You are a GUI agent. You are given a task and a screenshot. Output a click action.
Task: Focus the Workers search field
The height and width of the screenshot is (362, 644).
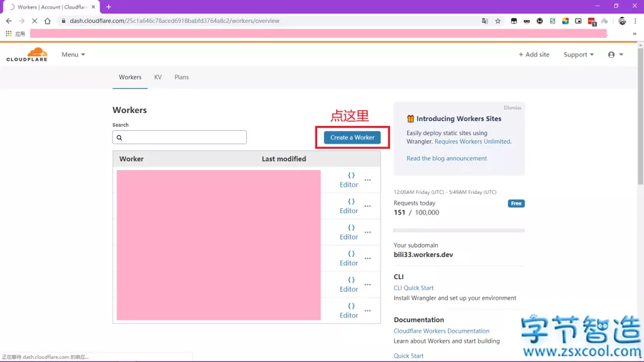point(180,137)
